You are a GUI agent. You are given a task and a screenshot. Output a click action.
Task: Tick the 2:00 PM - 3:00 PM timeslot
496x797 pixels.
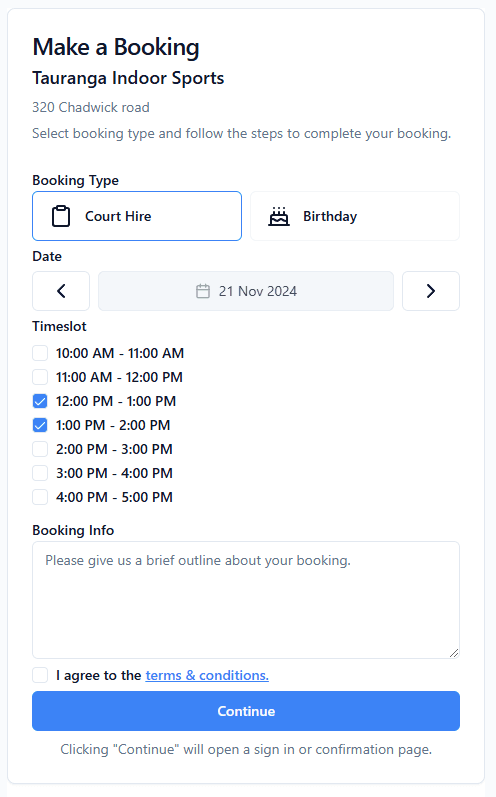[x=40, y=449]
